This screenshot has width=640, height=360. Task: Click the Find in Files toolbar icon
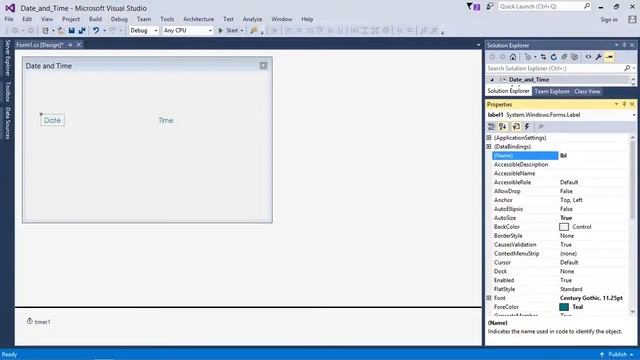(x=254, y=31)
